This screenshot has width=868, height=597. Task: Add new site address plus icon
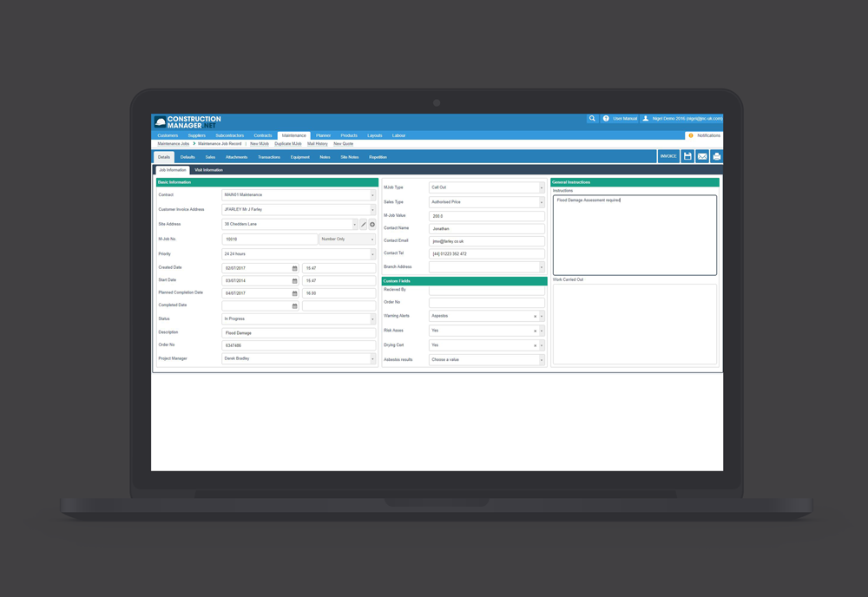(372, 225)
